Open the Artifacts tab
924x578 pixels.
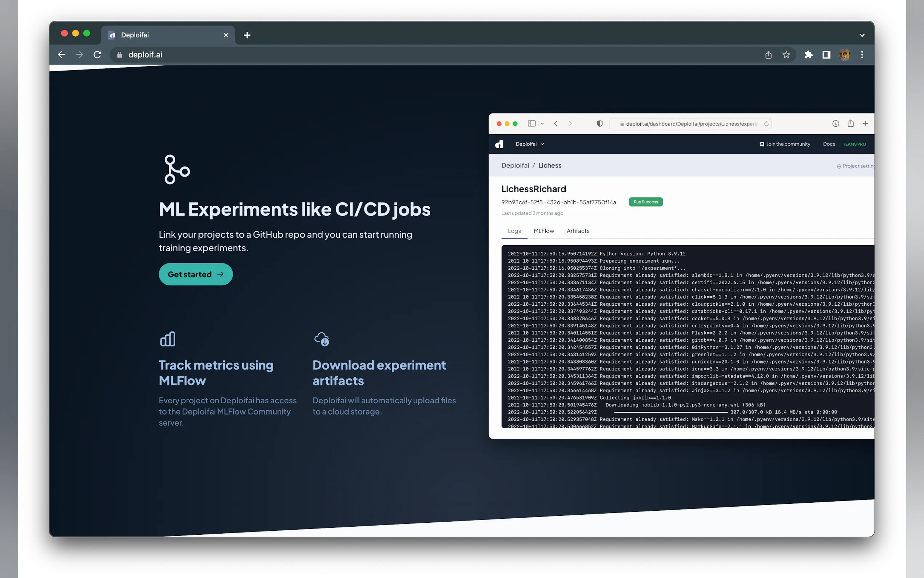coord(578,231)
